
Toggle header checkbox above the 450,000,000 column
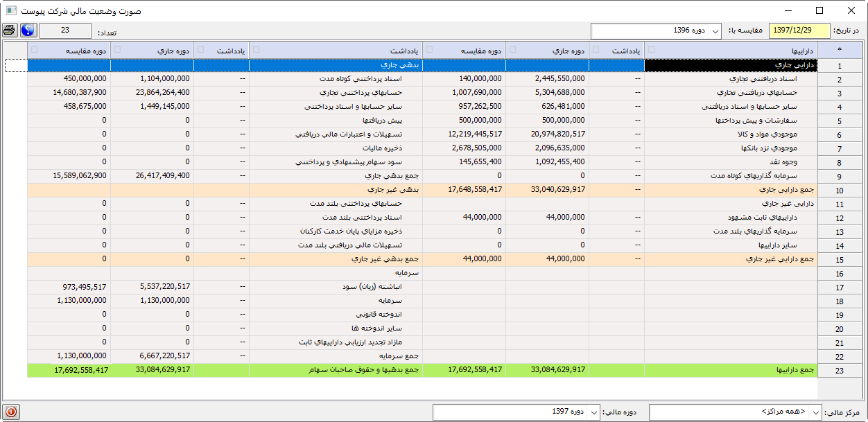pos(34,49)
